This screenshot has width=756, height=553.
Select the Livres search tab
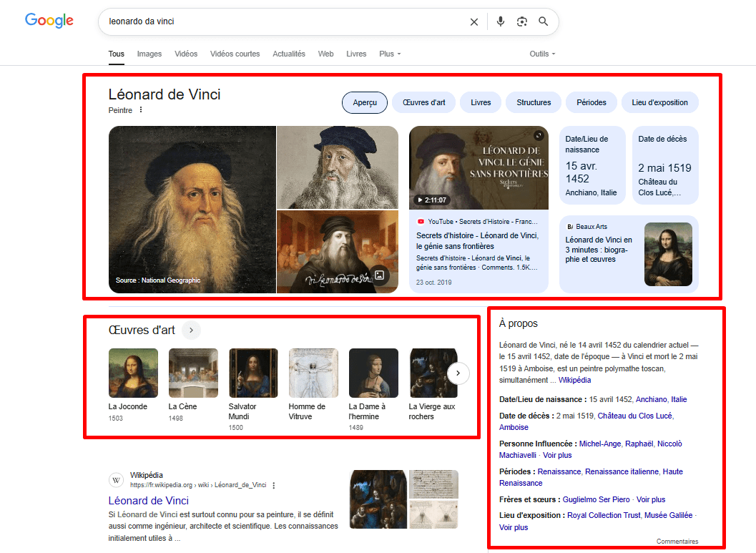tap(356, 54)
